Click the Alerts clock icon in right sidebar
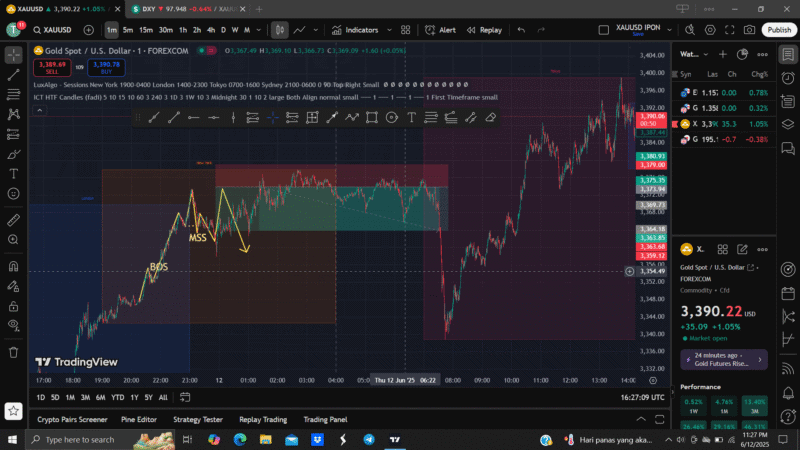 tap(789, 80)
